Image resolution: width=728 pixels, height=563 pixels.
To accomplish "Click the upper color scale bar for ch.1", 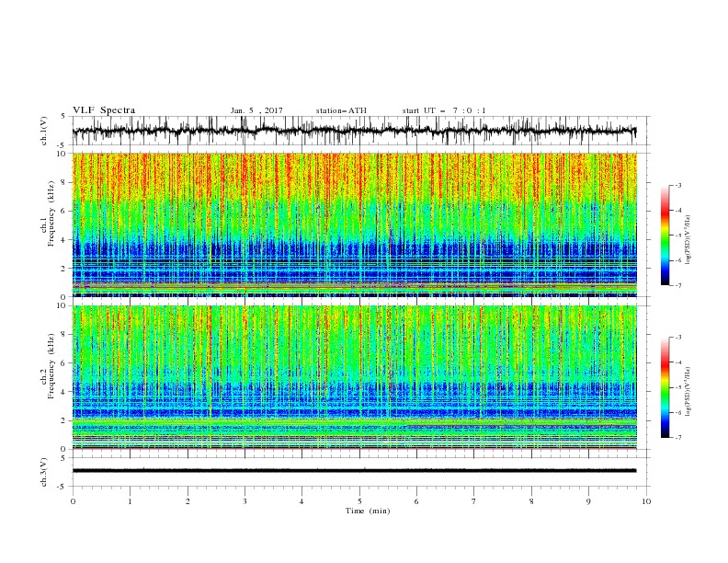I will coord(665,236).
